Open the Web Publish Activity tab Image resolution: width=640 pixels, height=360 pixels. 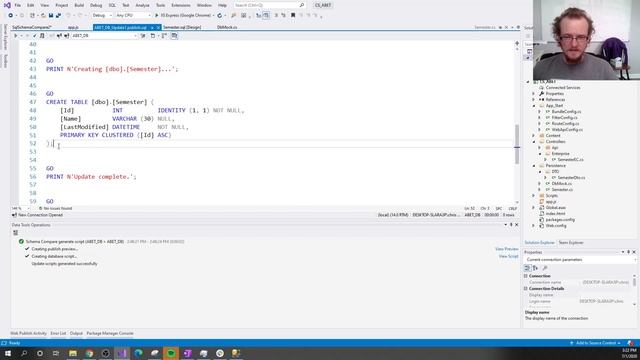(28, 333)
